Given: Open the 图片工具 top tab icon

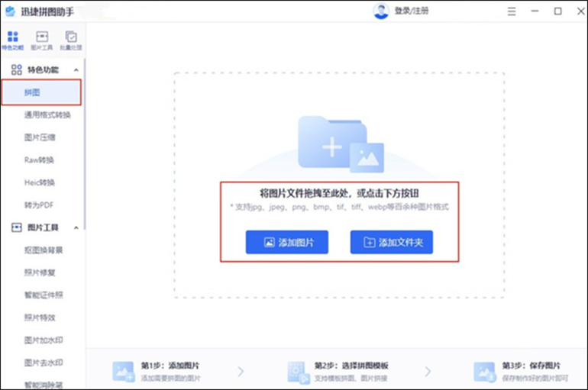Looking at the screenshot, I should coord(42,40).
